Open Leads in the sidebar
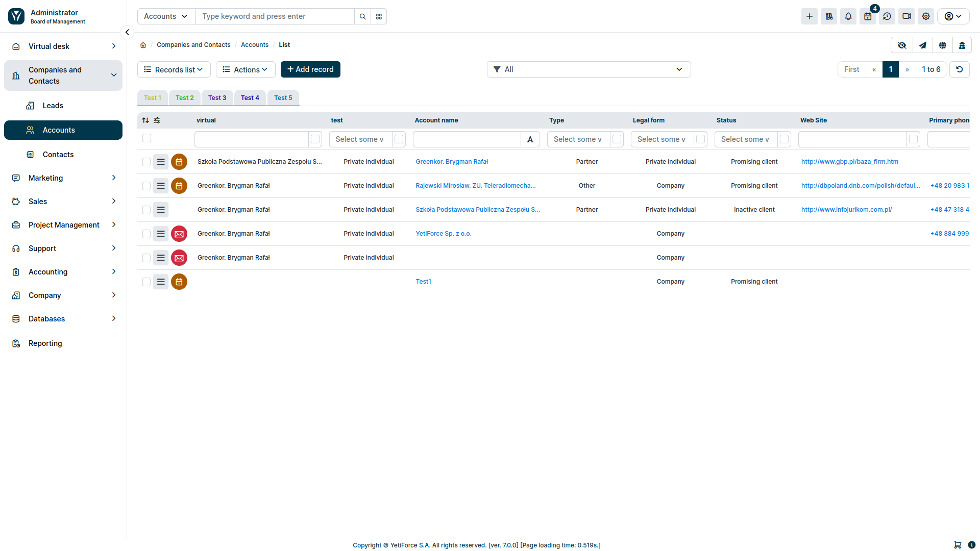 coord(63,106)
